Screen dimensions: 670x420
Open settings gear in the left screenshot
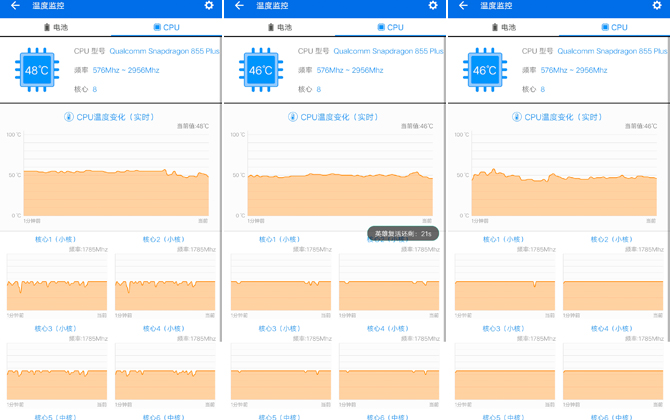pyautogui.click(x=209, y=5)
